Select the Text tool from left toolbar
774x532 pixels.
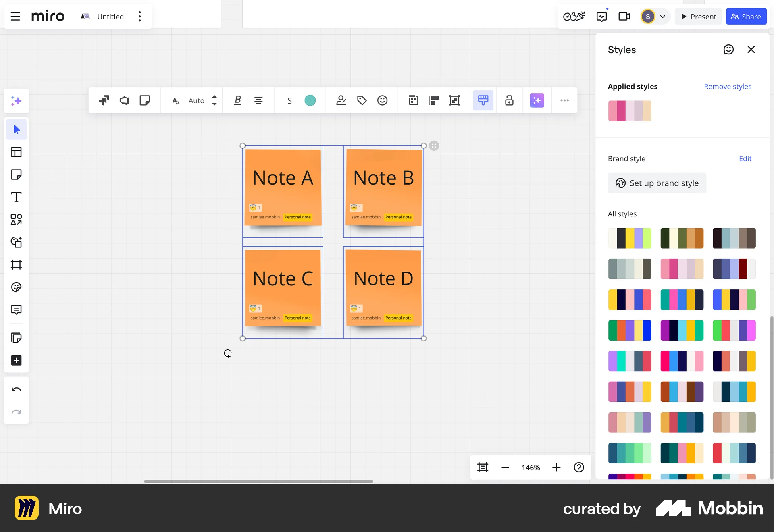click(17, 197)
